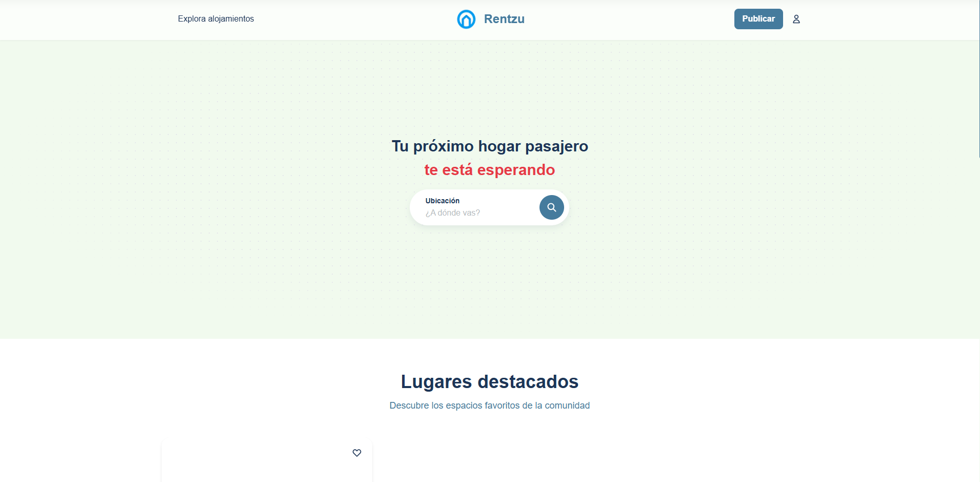Screen dimensions: 980x482
Task: Expand location suggestions via ¿A dónde vas?
Action: pyautogui.click(x=453, y=213)
